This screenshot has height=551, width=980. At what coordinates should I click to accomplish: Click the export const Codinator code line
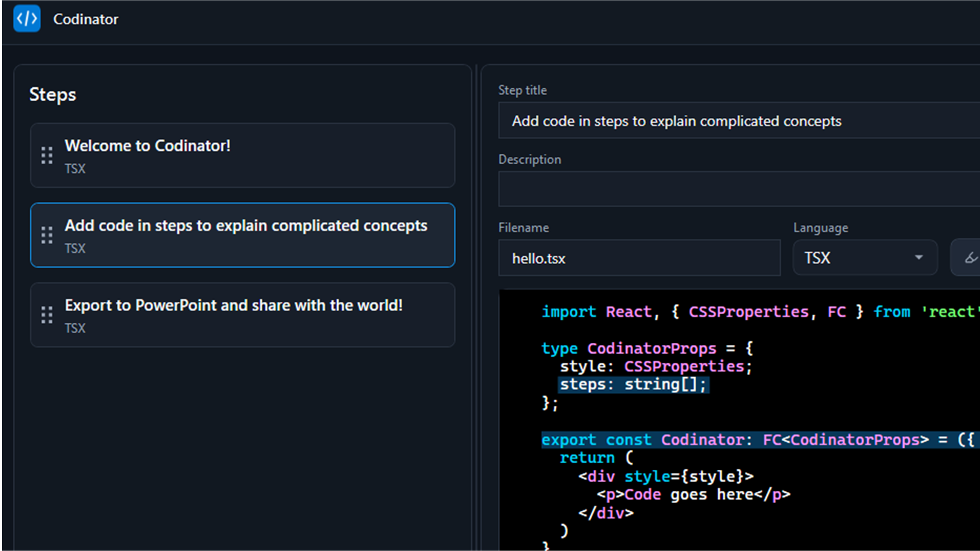click(760, 440)
